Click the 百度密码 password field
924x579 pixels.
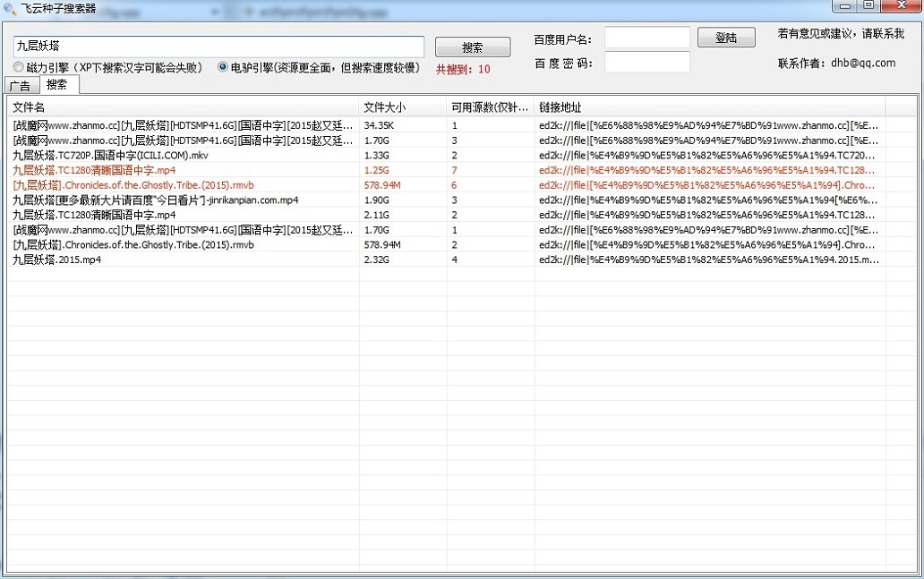point(646,63)
